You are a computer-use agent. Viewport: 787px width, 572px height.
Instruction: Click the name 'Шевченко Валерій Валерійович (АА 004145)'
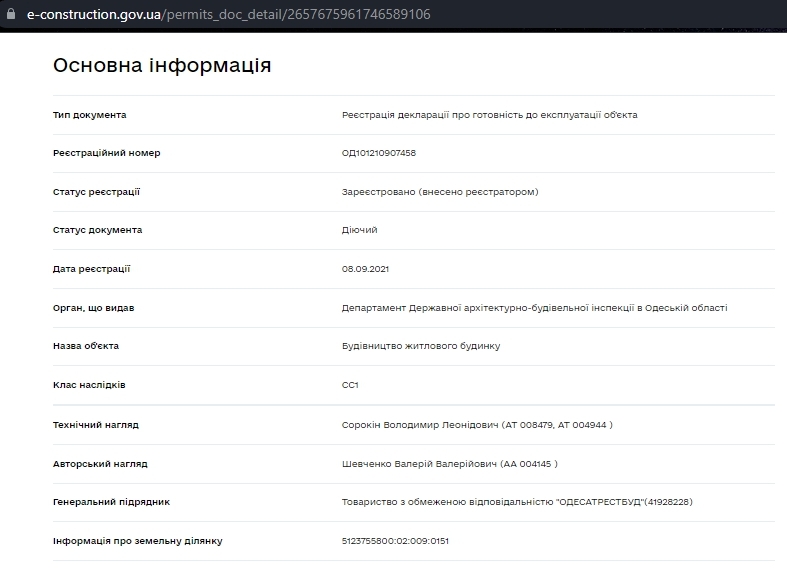pos(450,464)
